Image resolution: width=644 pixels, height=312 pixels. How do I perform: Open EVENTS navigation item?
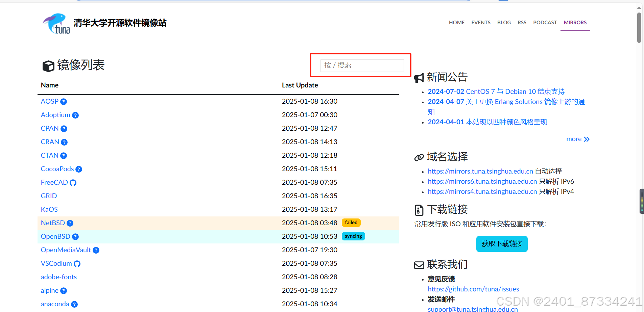click(481, 22)
